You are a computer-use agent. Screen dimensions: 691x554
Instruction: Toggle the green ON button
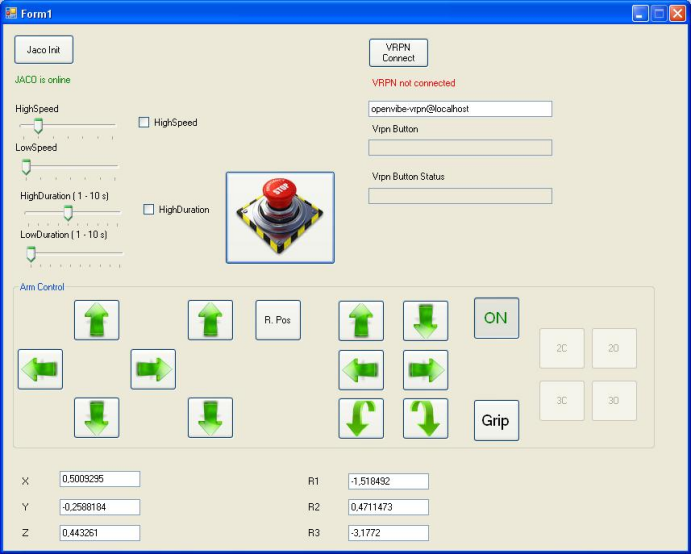[496, 318]
